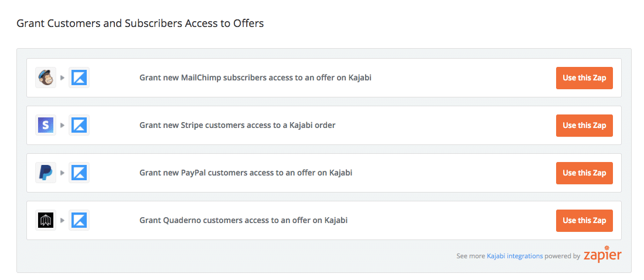Open 'Grant new PayPal customers access' zap title
The width and height of the screenshot is (644, 280).
pyautogui.click(x=246, y=173)
